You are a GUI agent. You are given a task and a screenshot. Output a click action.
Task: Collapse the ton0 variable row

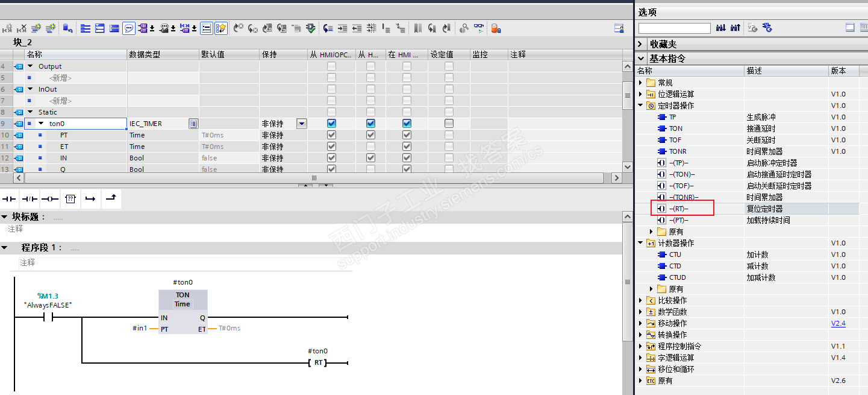pyautogui.click(x=42, y=124)
